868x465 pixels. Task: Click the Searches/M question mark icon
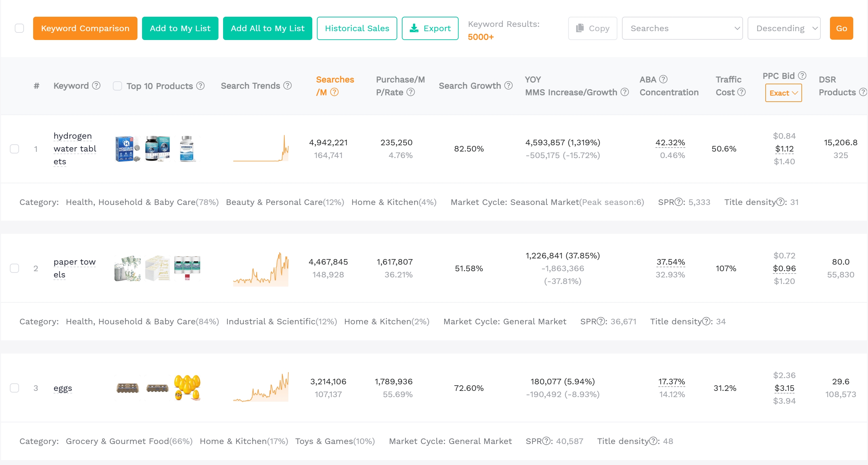point(335,92)
